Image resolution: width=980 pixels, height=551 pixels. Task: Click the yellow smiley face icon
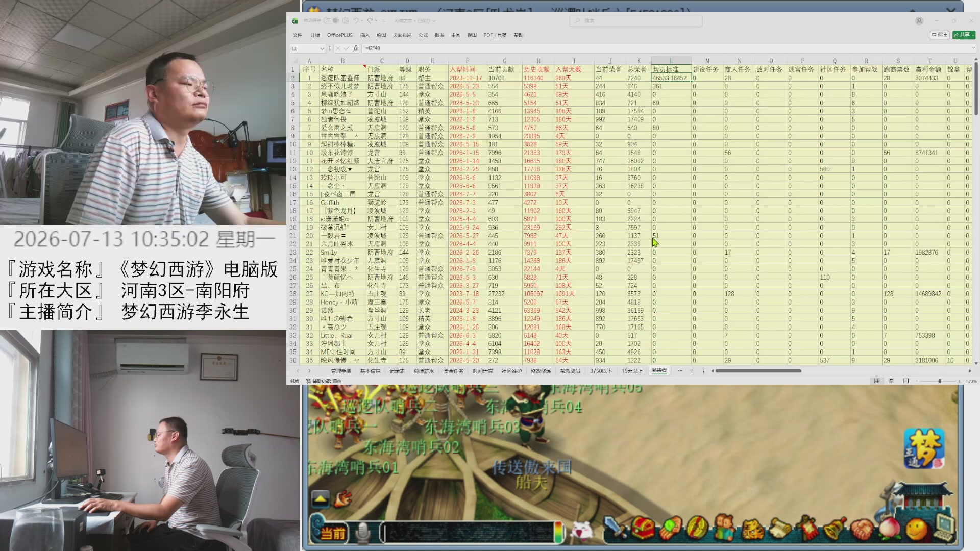click(x=917, y=529)
